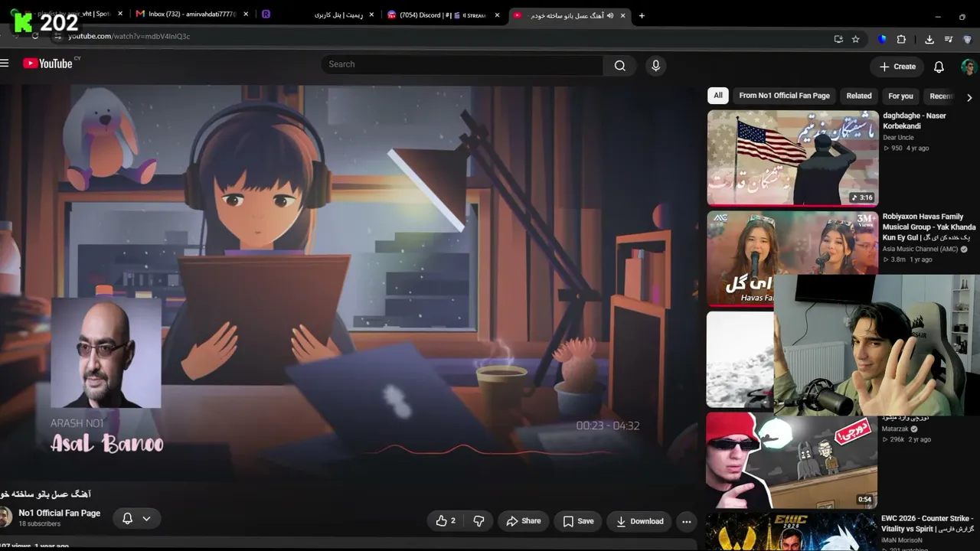Open the notification preference dropdown for channel

(x=137, y=518)
